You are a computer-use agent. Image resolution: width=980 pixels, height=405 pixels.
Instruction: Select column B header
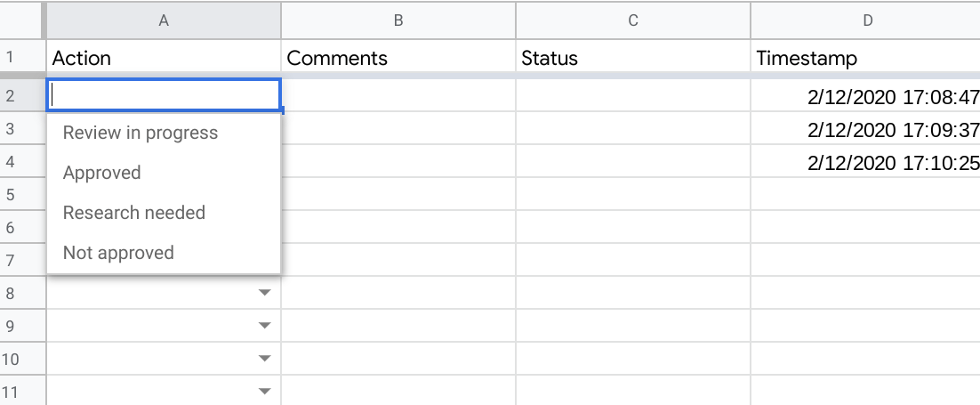click(398, 20)
